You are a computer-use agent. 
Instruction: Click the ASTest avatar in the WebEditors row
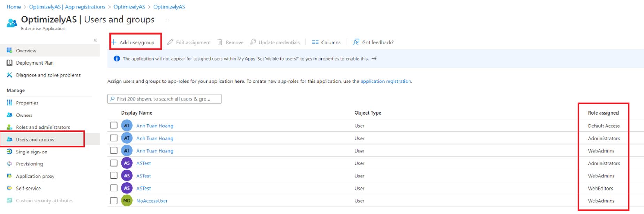(x=127, y=188)
